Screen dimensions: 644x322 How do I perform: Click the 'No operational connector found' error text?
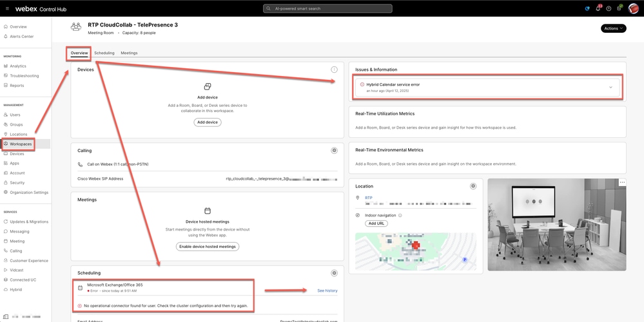pyautogui.click(x=166, y=306)
